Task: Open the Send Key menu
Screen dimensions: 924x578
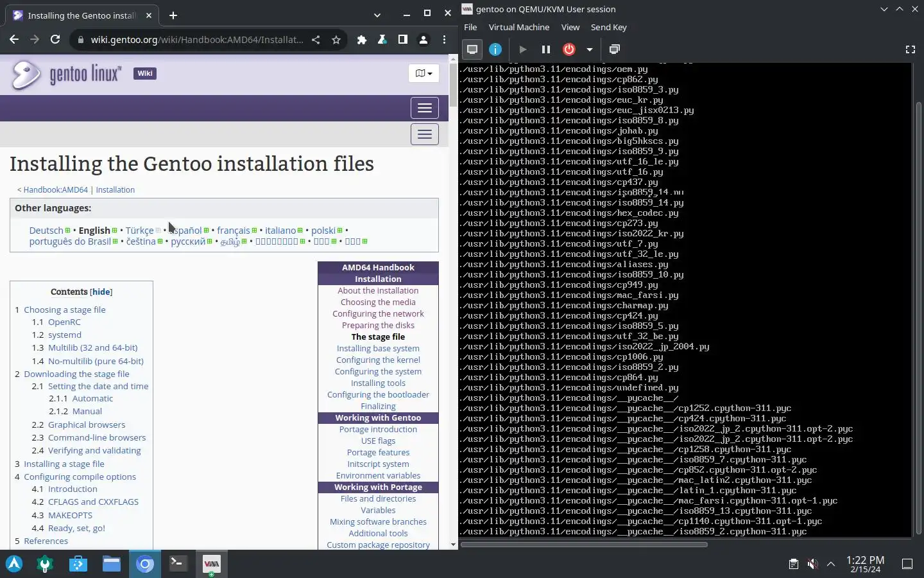Action: 608,27
